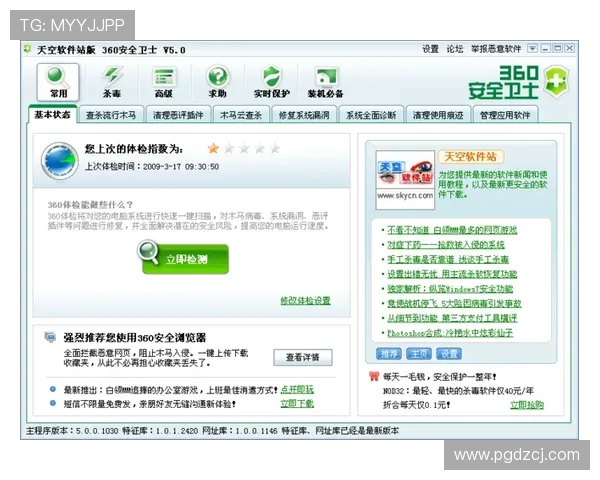Open the 手工杀毒是否靠谱 link
Viewport: 600px width, 480px height.
(448, 259)
